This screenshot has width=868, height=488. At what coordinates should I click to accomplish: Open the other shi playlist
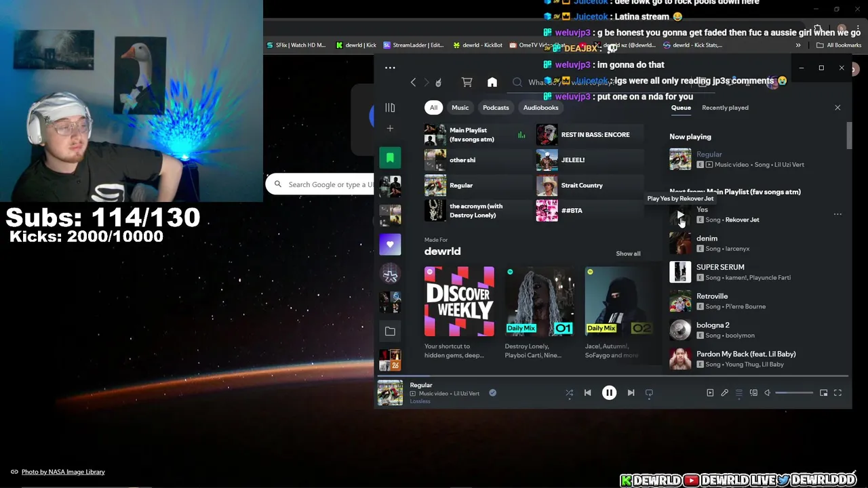pos(478,160)
